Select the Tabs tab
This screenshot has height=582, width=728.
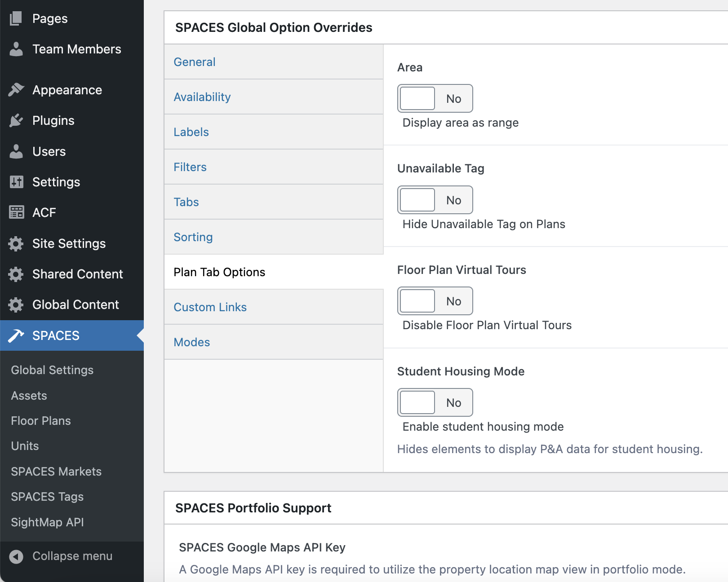pos(274,202)
